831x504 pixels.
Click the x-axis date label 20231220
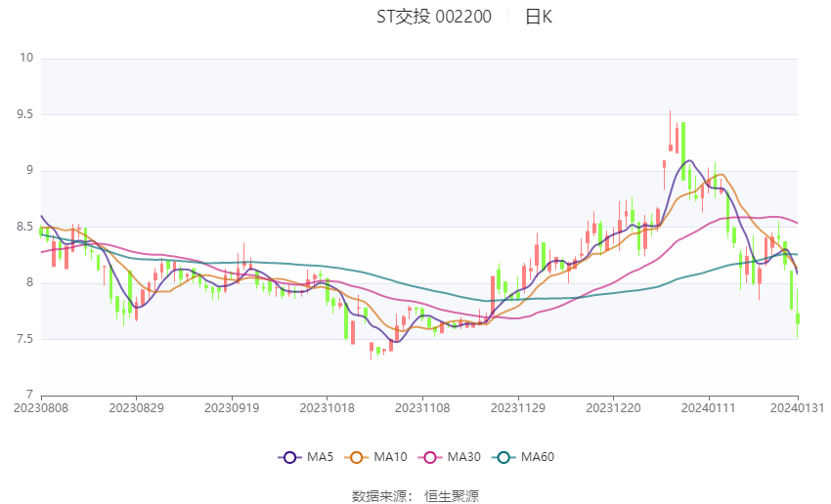[613, 408]
